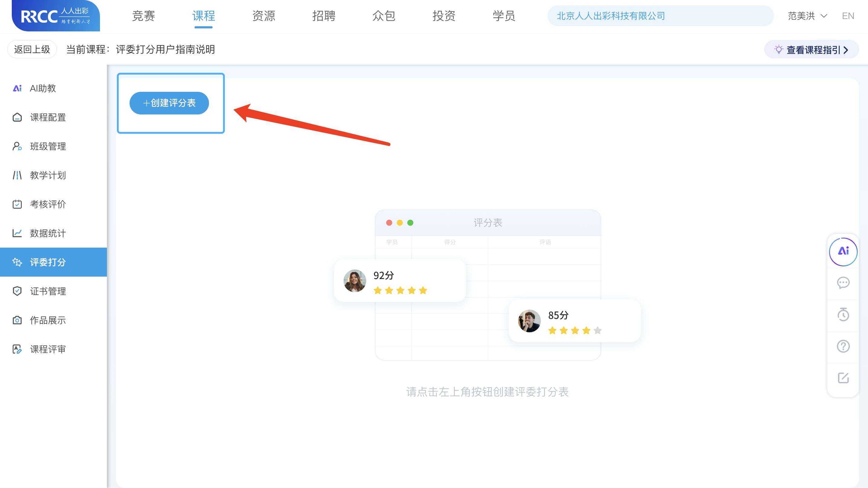The width and height of the screenshot is (868, 488).
Task: Click the 数据统计 chart icon
Action: point(17,233)
